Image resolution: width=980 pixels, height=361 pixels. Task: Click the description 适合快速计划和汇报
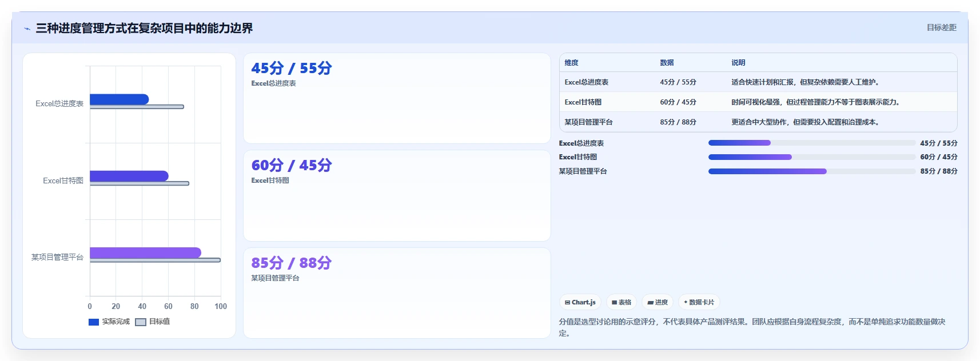(806, 82)
